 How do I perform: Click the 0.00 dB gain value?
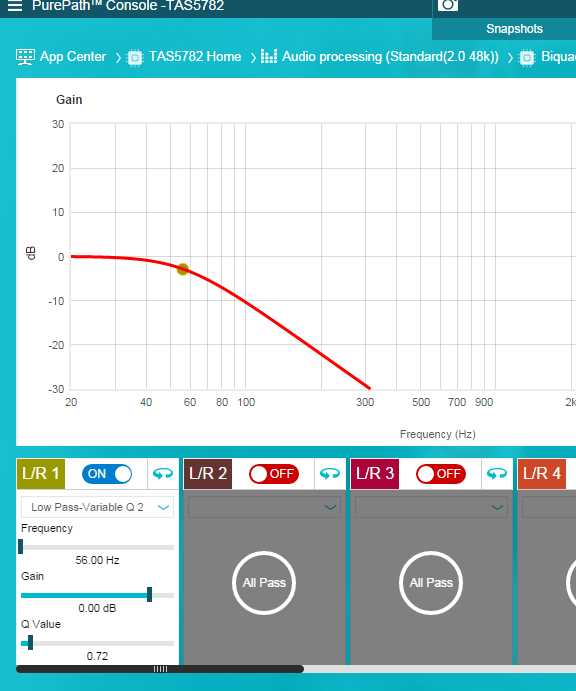[97, 609]
